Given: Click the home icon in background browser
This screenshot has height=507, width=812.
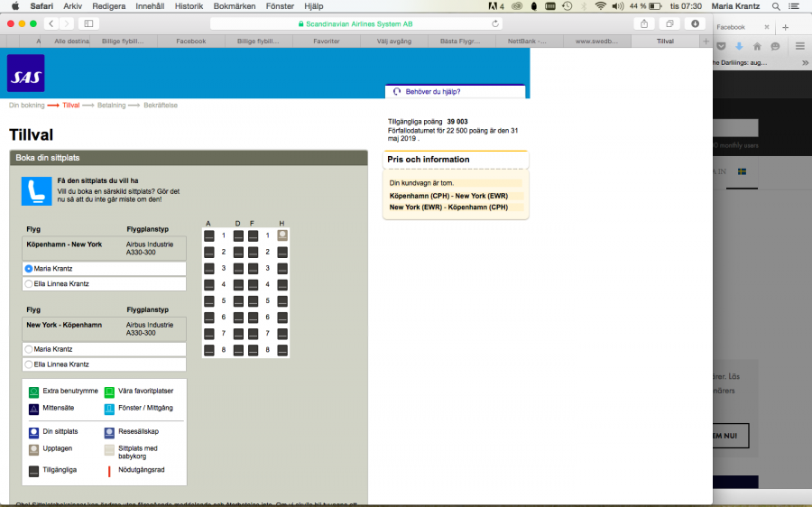Looking at the screenshot, I should [x=757, y=47].
